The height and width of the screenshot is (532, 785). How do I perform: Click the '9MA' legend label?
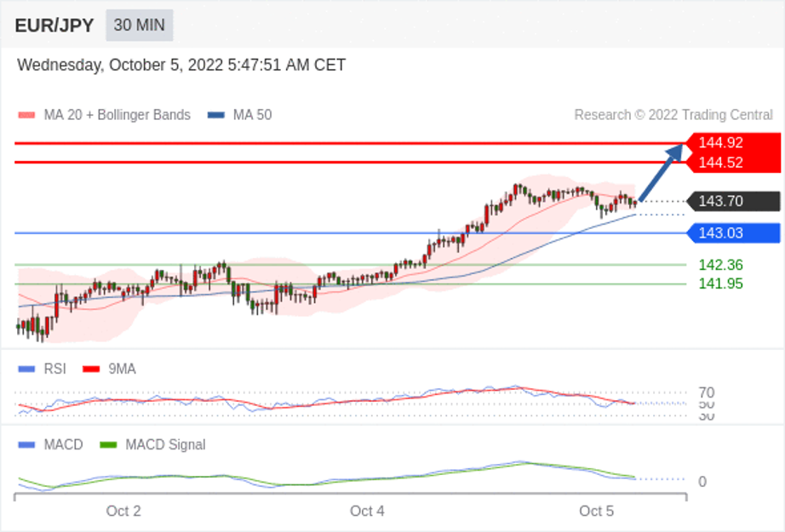click(122, 369)
